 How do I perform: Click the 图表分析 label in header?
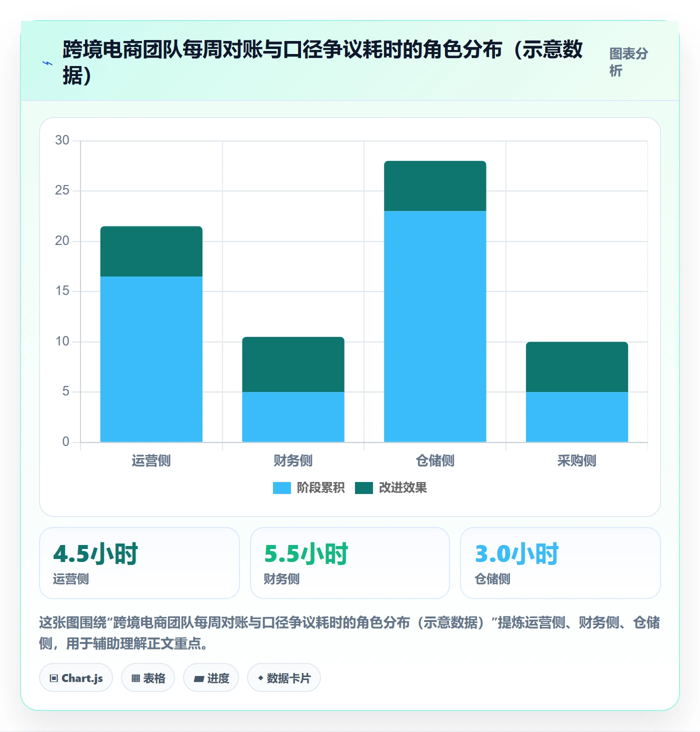(628, 62)
